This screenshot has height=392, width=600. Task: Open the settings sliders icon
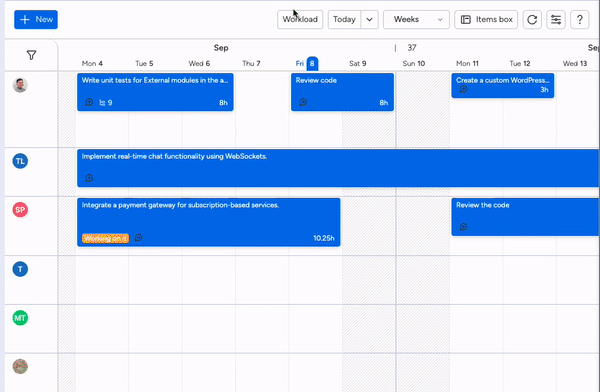pyautogui.click(x=556, y=20)
